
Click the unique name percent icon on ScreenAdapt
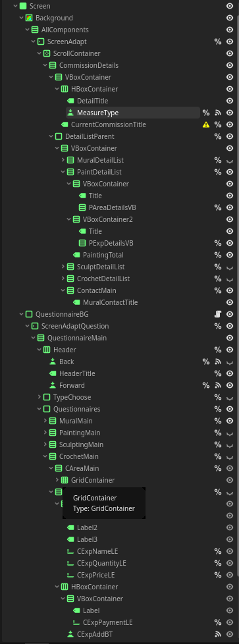click(x=218, y=41)
